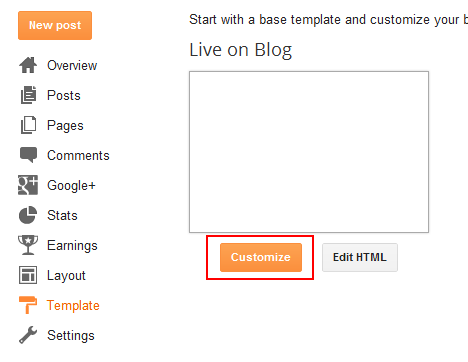Open the Earnings menu label

[72, 245]
